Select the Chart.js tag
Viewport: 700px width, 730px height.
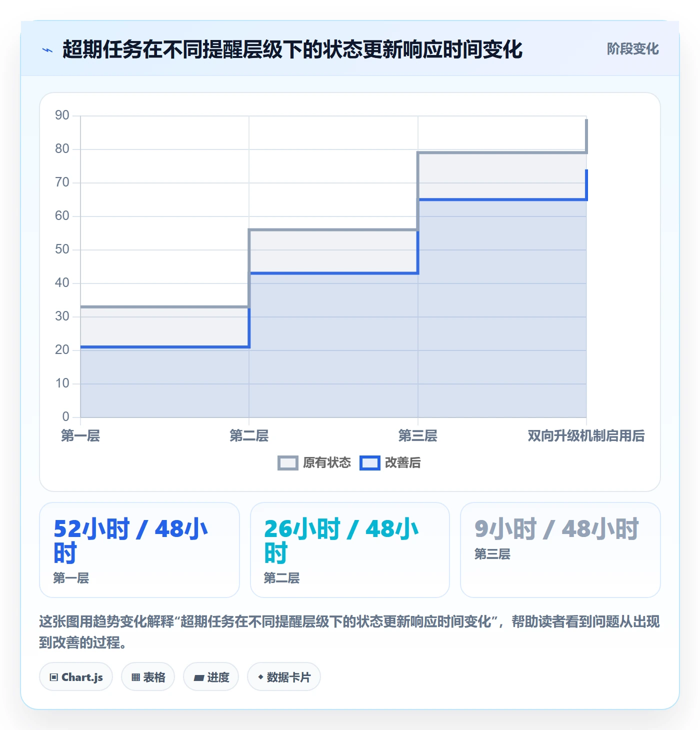(x=76, y=677)
